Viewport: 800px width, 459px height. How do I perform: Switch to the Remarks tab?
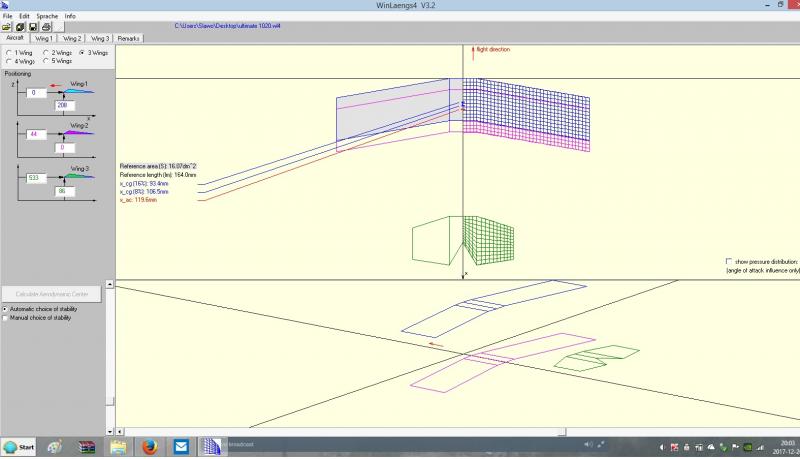tap(129, 38)
